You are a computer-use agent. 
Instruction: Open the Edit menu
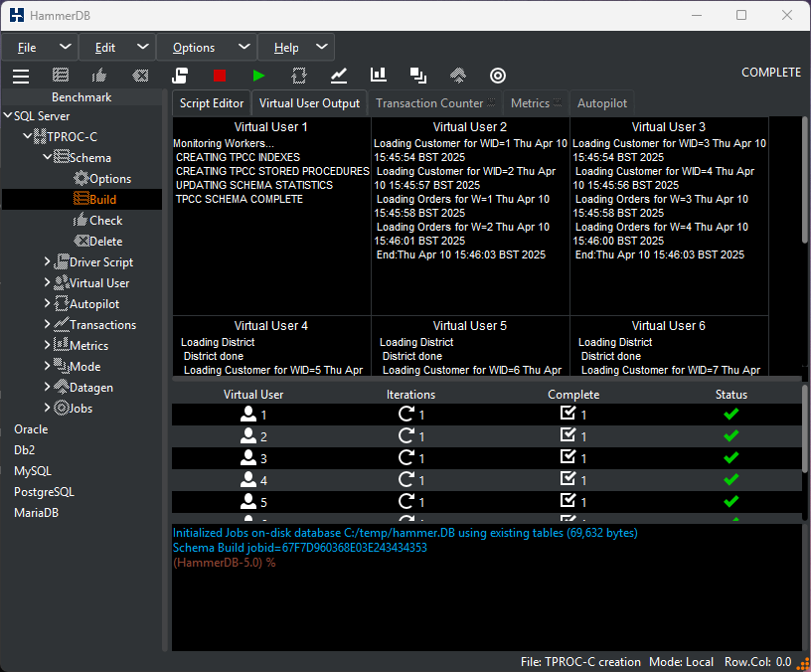point(117,48)
